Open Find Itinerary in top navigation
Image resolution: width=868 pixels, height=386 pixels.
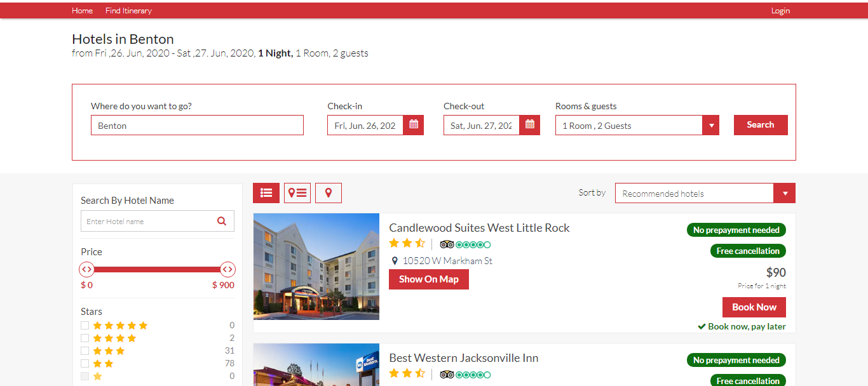pos(128,11)
